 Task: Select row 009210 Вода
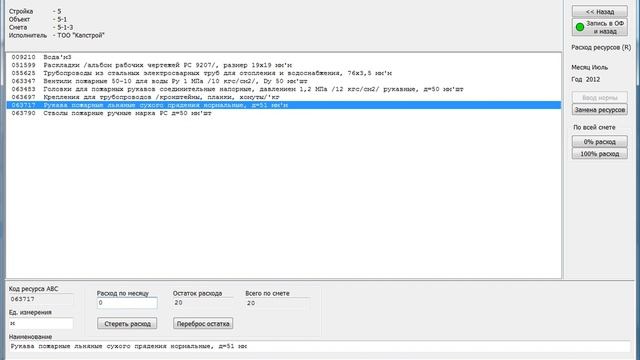pos(284,57)
